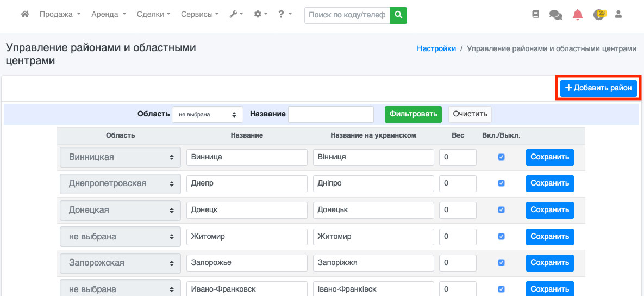Open region dropdown in the Житомир row

pos(120,237)
